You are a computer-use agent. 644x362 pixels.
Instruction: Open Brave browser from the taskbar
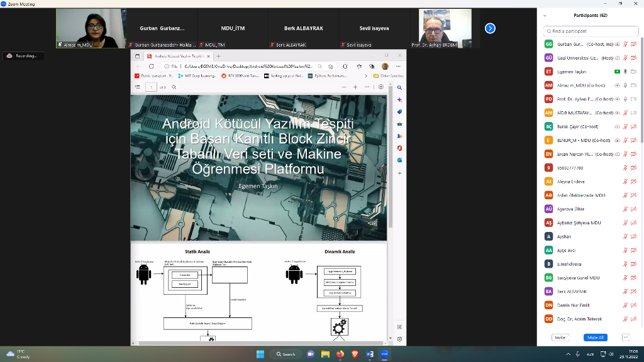point(355,354)
